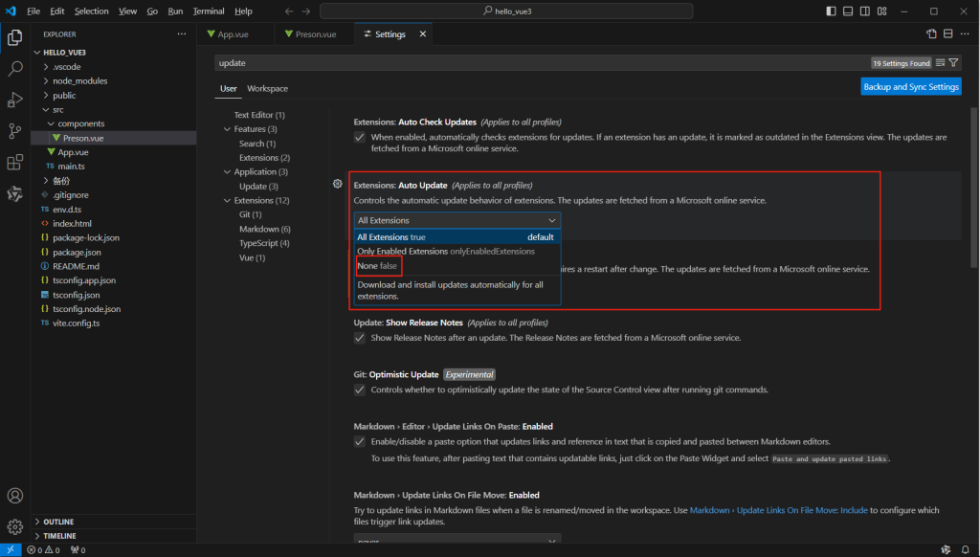The height and width of the screenshot is (557, 980).
Task: Toggle the Primary Side Bar layout icon
Action: [x=831, y=11]
